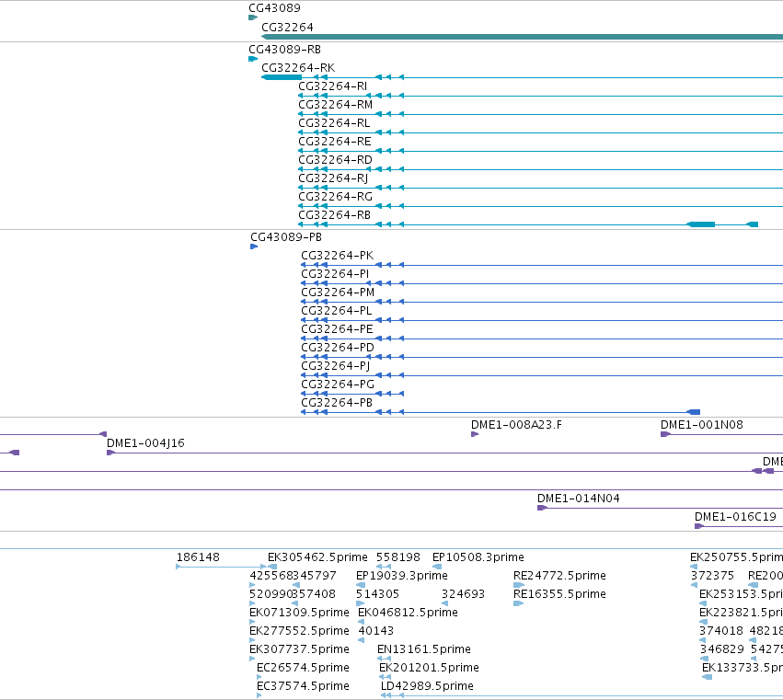This screenshot has width=783, height=700.
Task: Select transcript CG32264-RJ
Action: 333,178
